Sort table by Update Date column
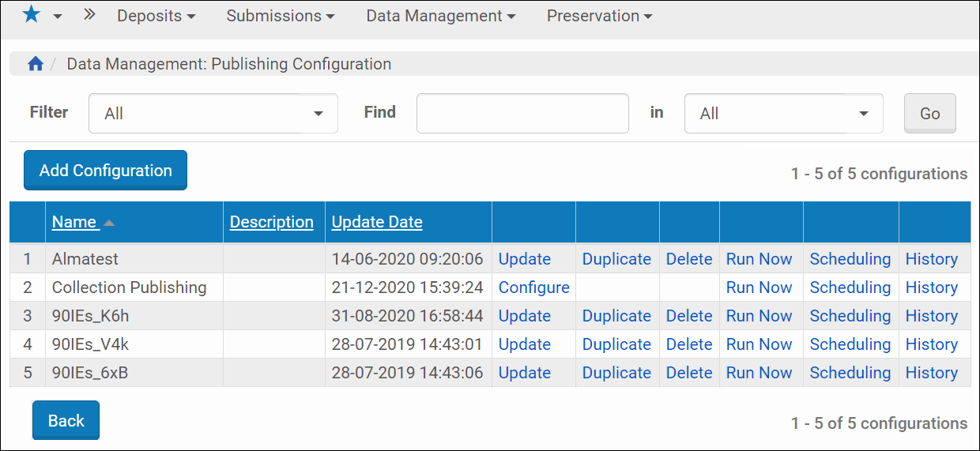The width and height of the screenshot is (980, 451). (x=377, y=222)
